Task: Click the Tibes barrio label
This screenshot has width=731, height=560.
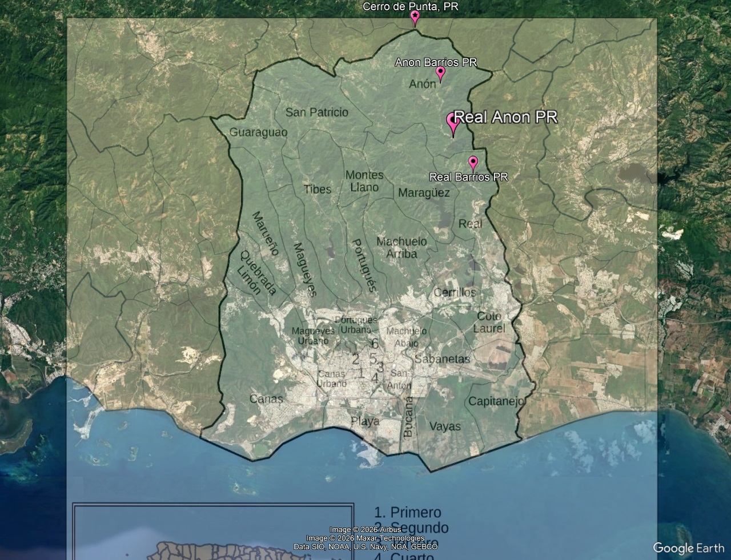Action: tap(317, 189)
